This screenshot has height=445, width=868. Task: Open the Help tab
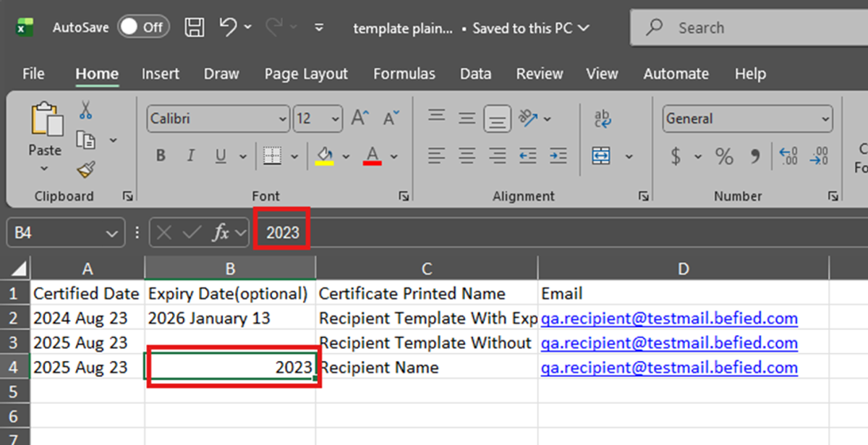(x=750, y=74)
